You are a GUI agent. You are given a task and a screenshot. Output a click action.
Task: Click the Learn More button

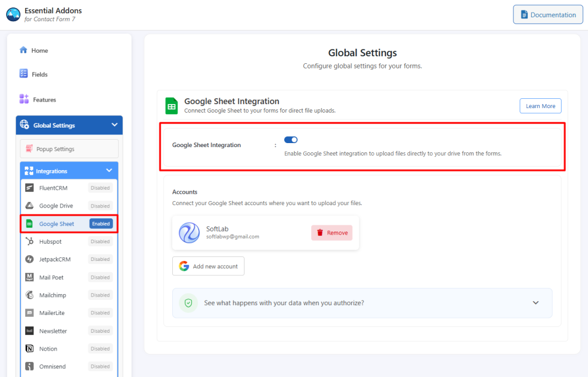[x=540, y=106]
